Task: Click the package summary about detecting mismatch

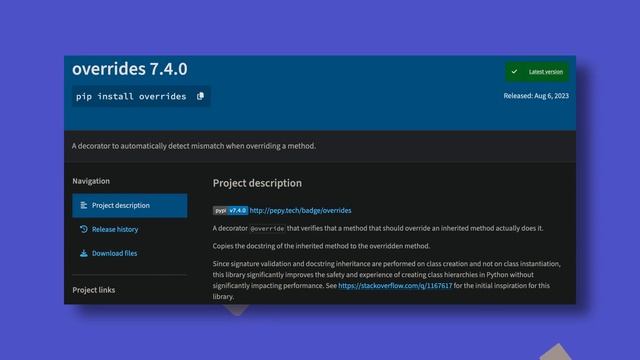Action: click(x=194, y=146)
